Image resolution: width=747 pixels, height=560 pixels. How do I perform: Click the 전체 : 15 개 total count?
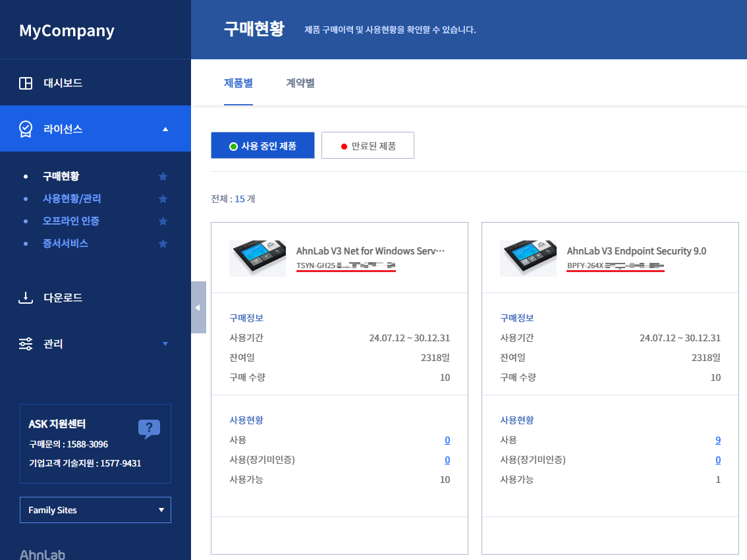coord(233,199)
